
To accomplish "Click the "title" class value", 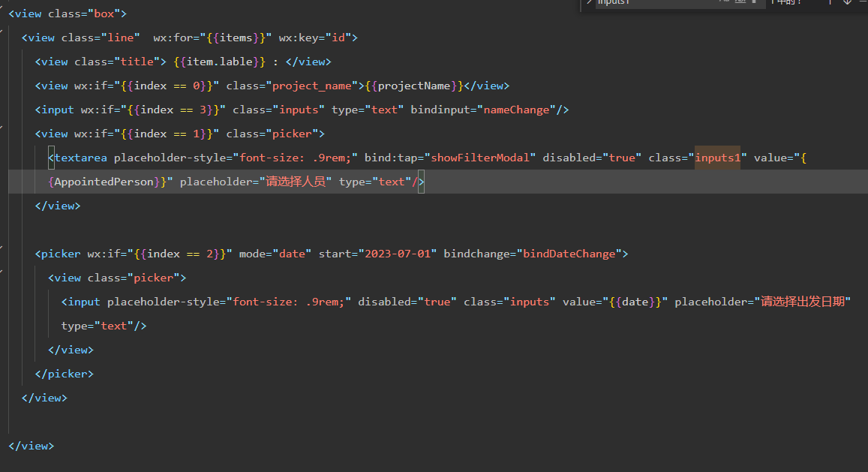I will 137,62.
